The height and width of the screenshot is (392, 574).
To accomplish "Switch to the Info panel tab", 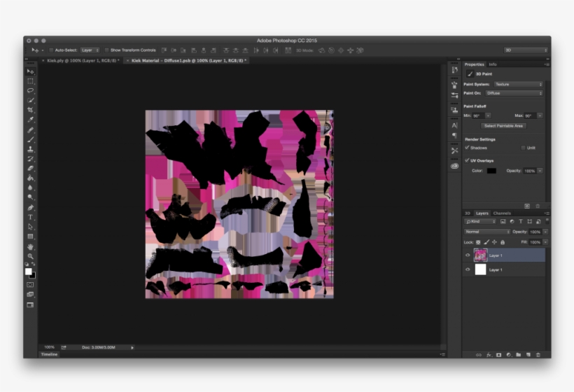I will click(x=493, y=64).
